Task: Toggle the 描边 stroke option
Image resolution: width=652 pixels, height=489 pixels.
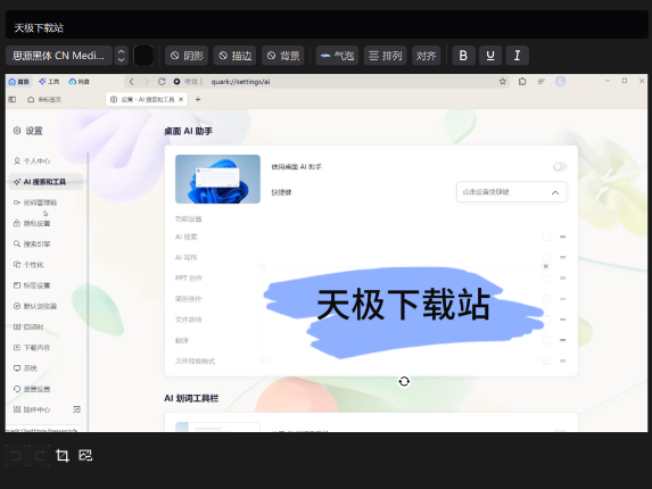Action: pos(235,55)
